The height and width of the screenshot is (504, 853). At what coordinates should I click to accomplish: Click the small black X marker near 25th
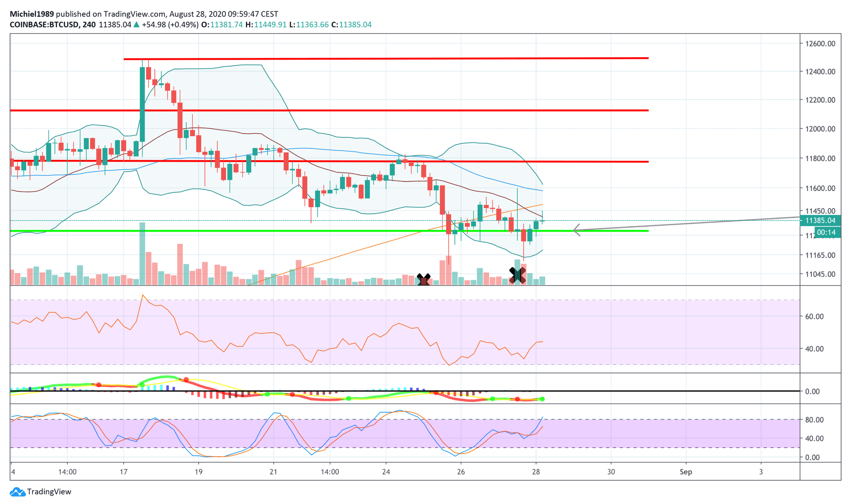[424, 279]
